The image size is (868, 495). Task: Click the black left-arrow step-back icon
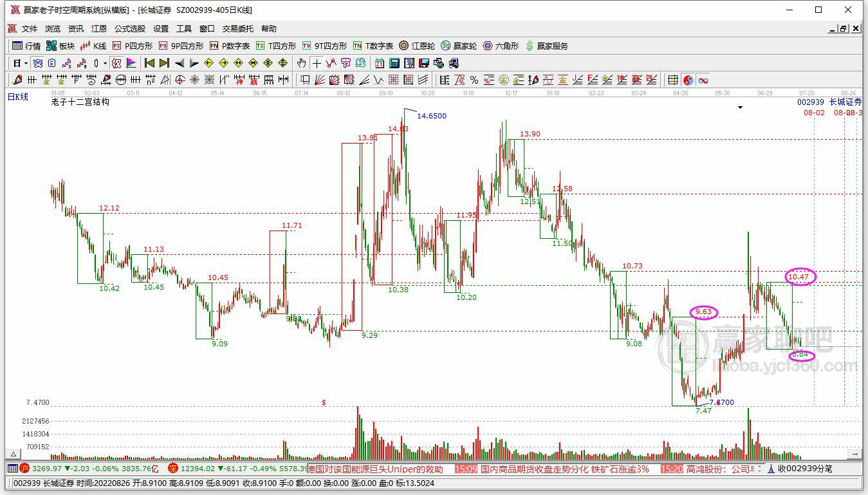click(179, 63)
